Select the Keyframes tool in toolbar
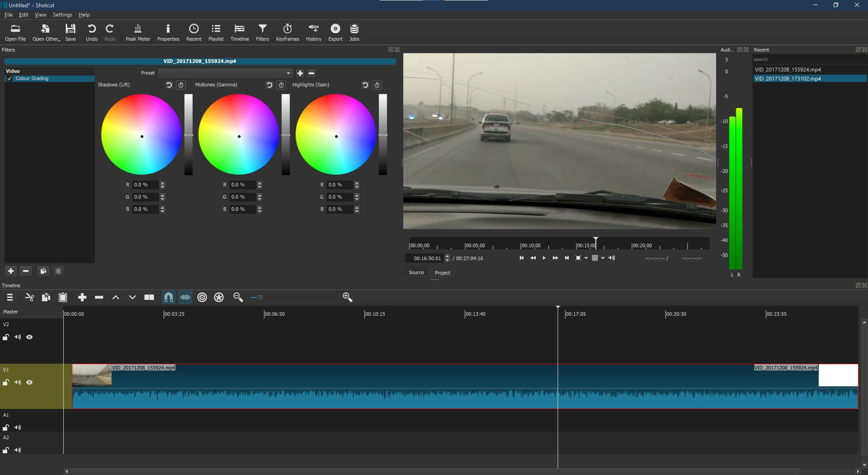The height and width of the screenshot is (475, 868). pos(287,32)
